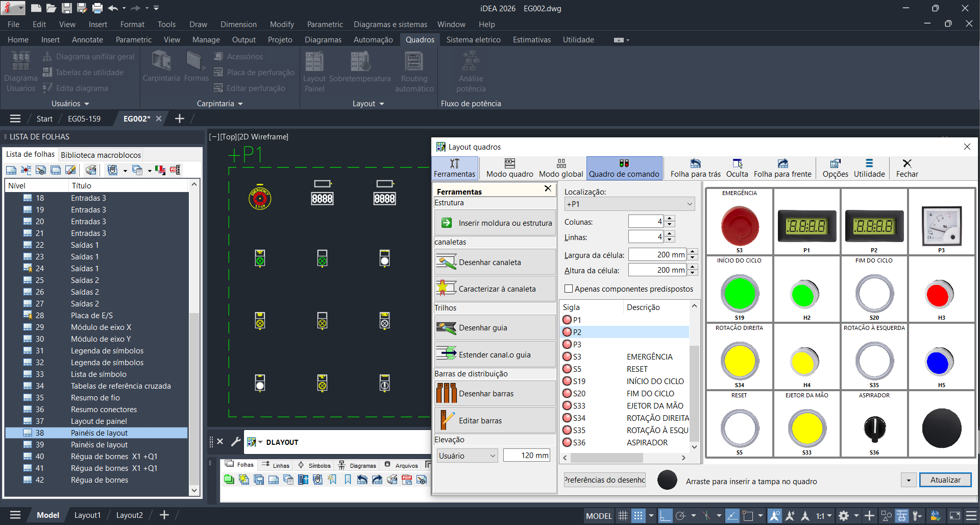Viewport: 980px width, 525px height.
Task: Open Layout Painel in the ribbon
Action: point(314,72)
